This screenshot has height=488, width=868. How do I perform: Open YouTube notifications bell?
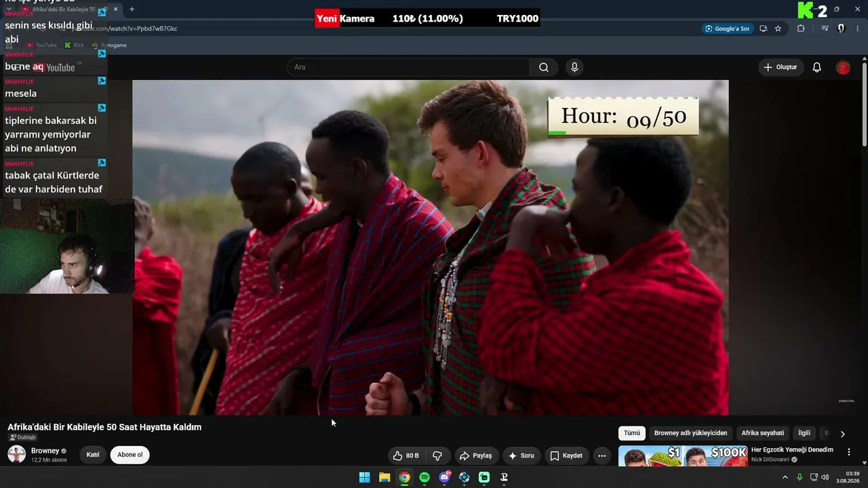coord(817,67)
